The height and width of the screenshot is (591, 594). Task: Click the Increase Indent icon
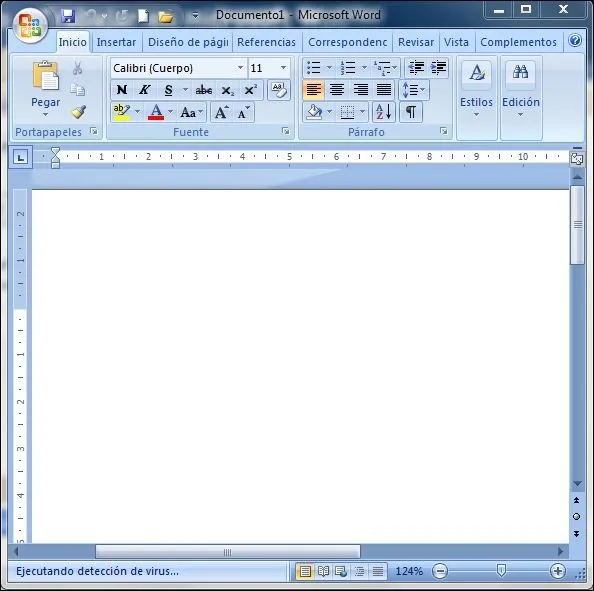(438, 68)
